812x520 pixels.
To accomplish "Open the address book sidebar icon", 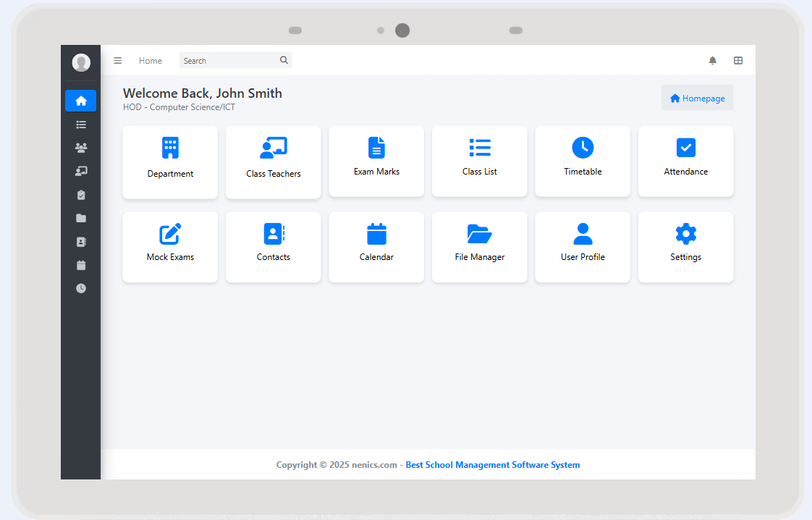I will point(80,242).
